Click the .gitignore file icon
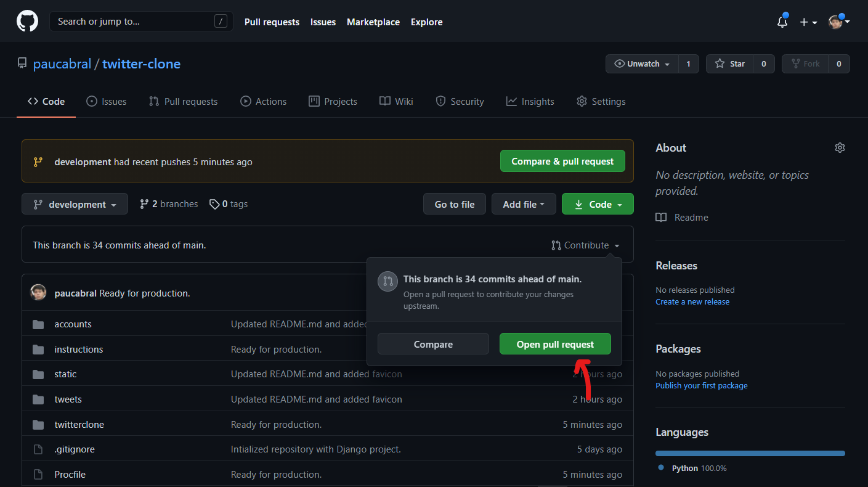Viewport: 868px width, 487px height. click(38, 449)
